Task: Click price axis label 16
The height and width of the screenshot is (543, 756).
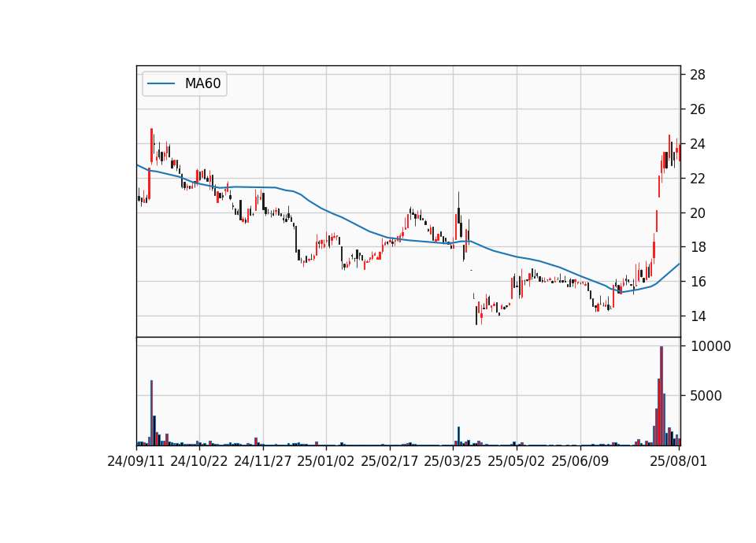Action: pos(698,282)
